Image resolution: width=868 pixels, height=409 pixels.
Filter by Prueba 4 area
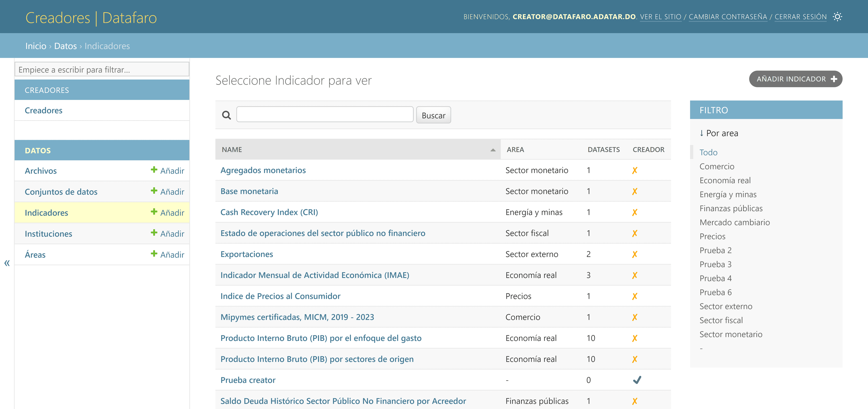[715, 278]
